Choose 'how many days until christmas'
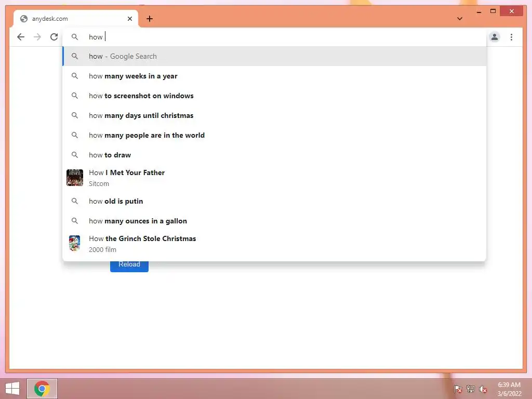532x399 pixels. 274,115
